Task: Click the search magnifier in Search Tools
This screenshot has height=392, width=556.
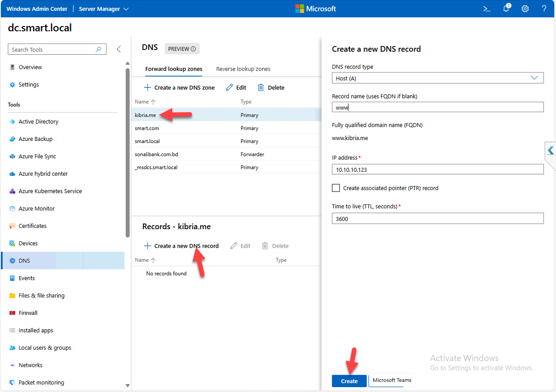Action: (x=99, y=49)
